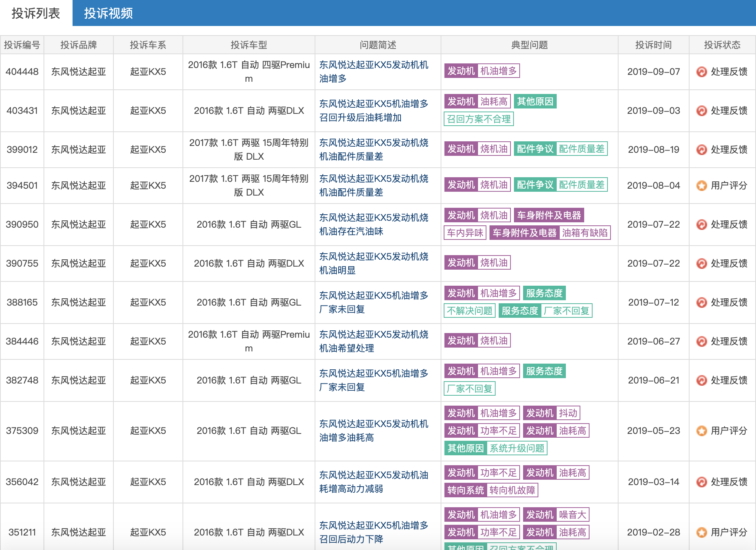The width and height of the screenshot is (756, 550).
Task: Click status icon for complaint 382748
Action: pos(701,380)
